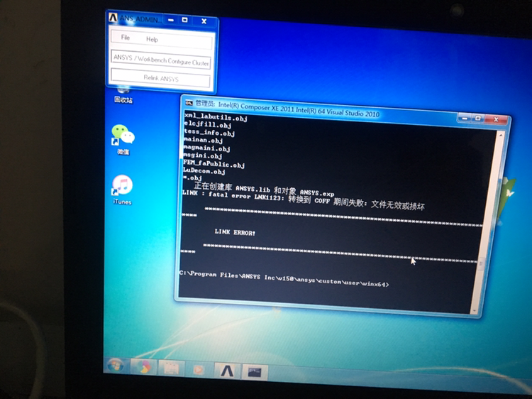This screenshot has height=399, width=532.
Task: Switch to command prompt via taskbar icon
Action: [x=255, y=373]
